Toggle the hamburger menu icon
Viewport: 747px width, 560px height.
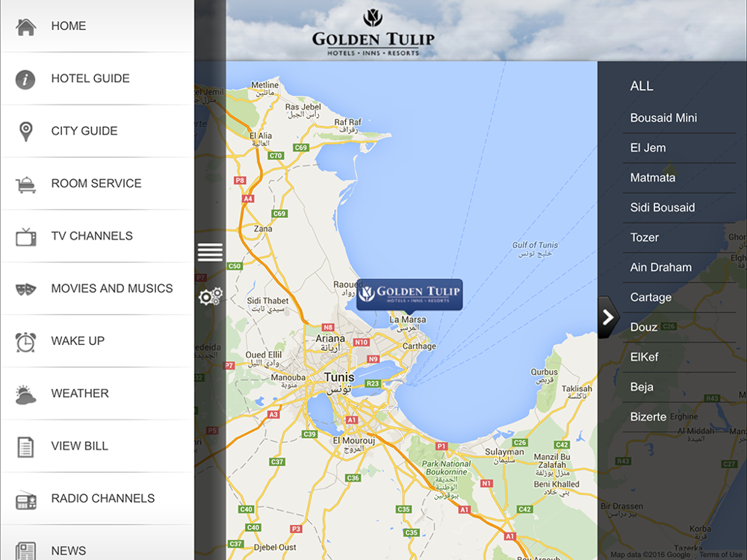pos(210,252)
